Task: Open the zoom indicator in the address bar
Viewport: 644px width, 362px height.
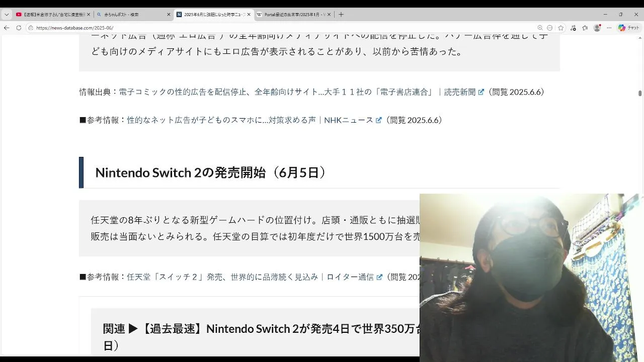Action: tap(540, 28)
